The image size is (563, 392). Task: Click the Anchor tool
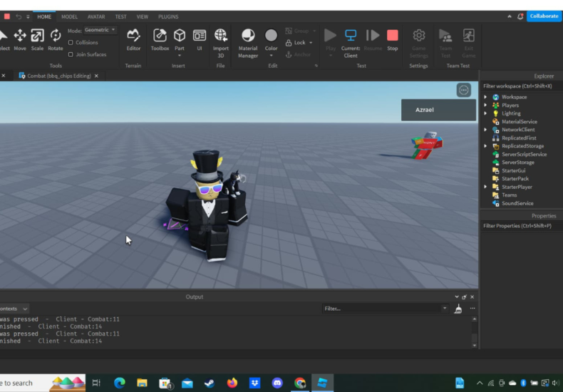(298, 55)
